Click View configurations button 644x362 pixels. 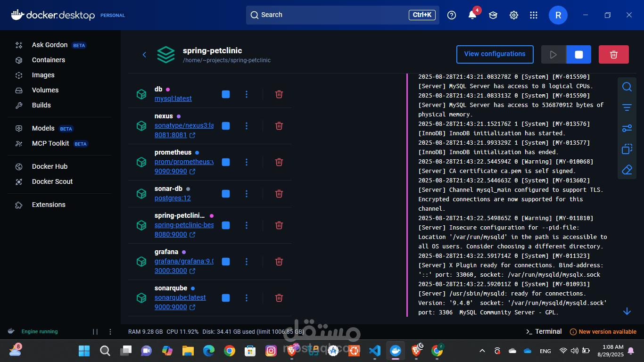click(495, 54)
